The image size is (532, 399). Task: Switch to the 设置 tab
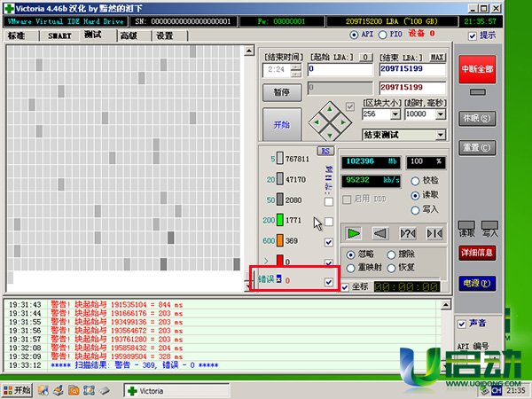pyautogui.click(x=165, y=35)
